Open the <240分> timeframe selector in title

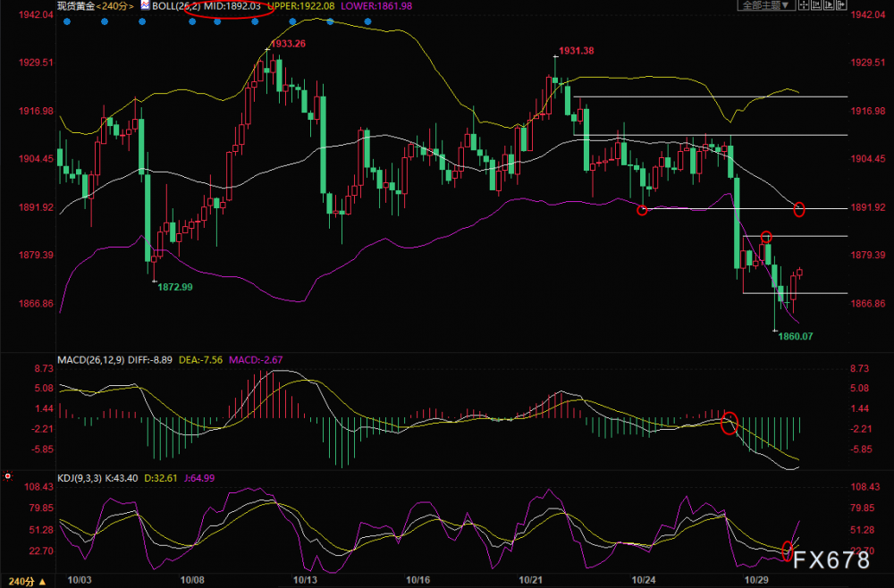coord(115,6)
